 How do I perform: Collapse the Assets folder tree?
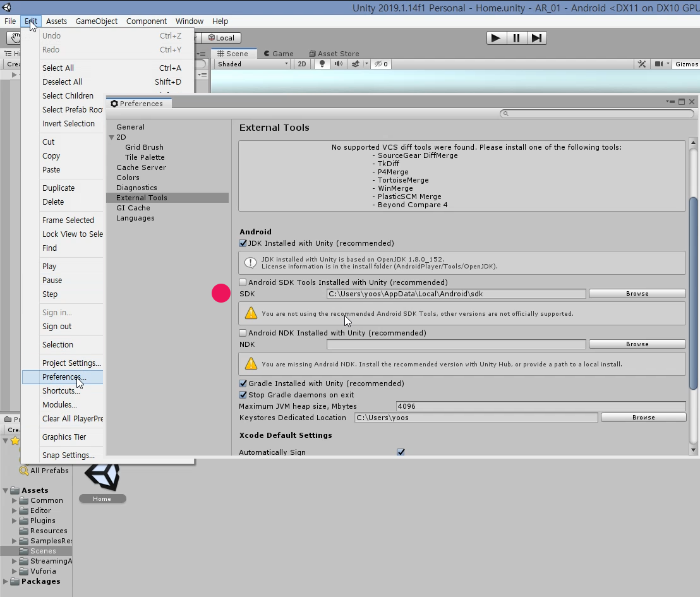tap(5, 490)
